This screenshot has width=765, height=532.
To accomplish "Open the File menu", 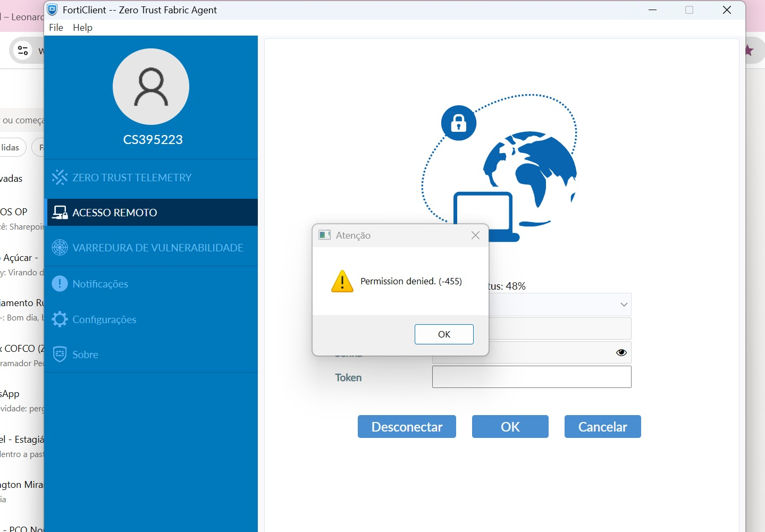I will pos(56,28).
